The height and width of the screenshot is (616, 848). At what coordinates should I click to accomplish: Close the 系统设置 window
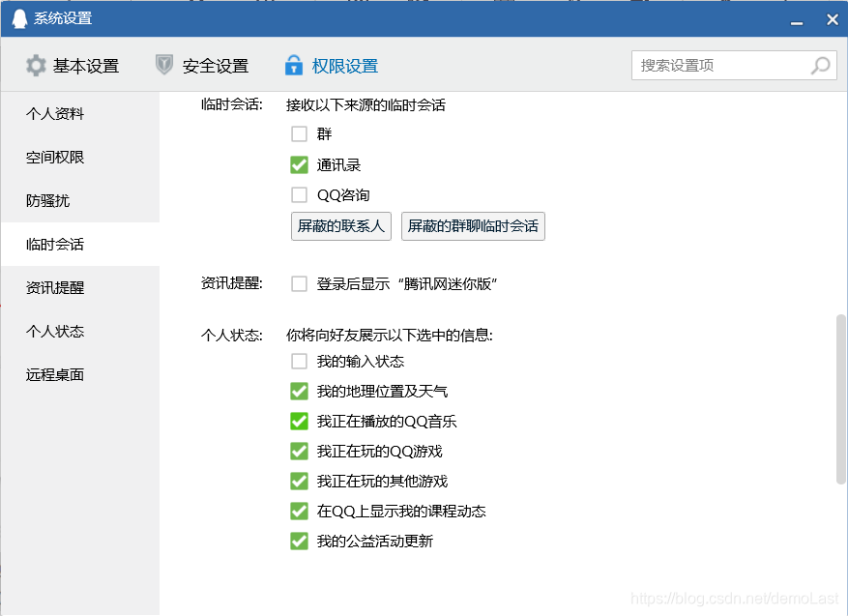pos(833,19)
